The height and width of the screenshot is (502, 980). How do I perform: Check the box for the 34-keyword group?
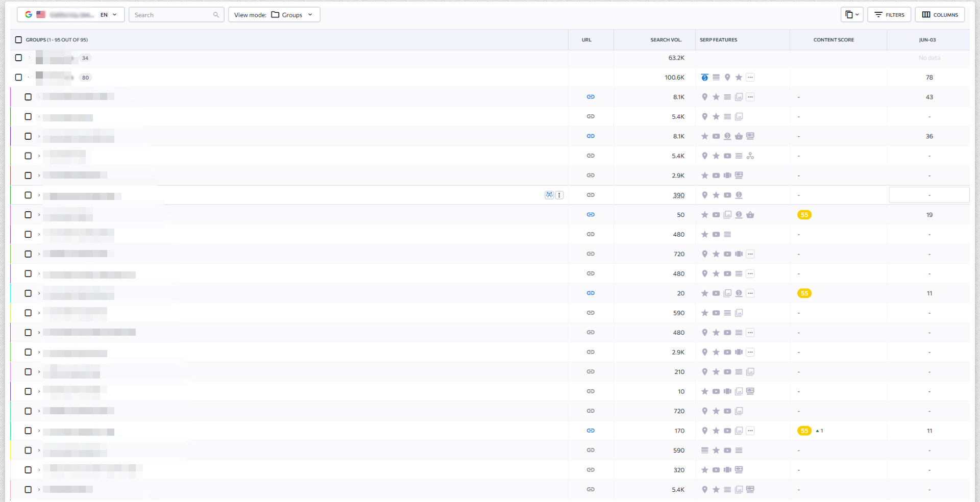click(18, 58)
